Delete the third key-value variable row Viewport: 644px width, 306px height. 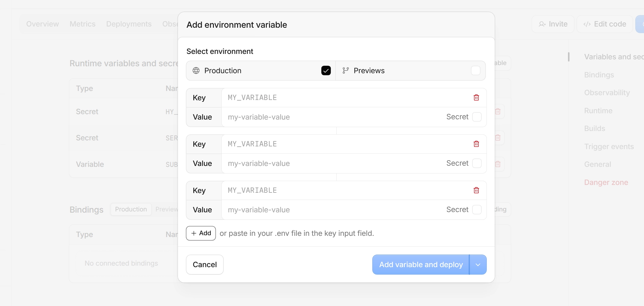pyautogui.click(x=476, y=190)
